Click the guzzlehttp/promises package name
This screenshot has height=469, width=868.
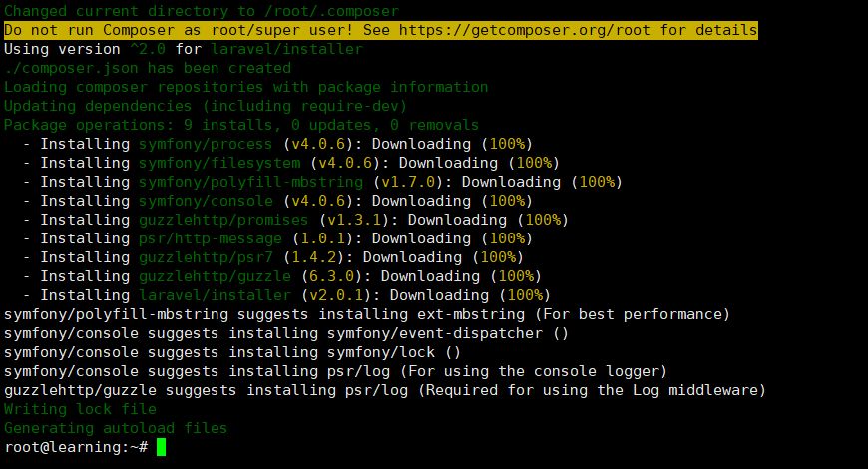223,220
